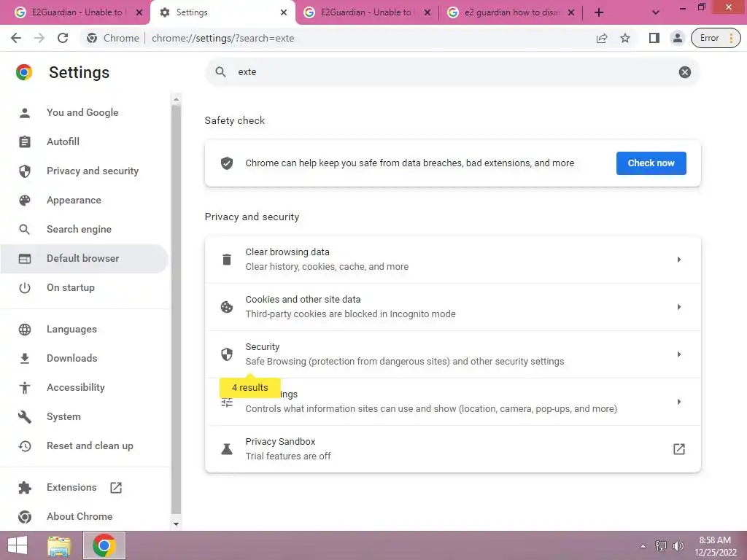This screenshot has height=560, width=747.
Task: Click the forward navigation arrow
Action: [39, 38]
